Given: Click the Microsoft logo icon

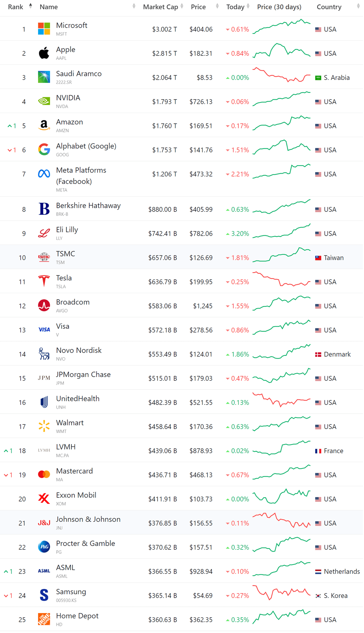Looking at the screenshot, I should point(44,29).
